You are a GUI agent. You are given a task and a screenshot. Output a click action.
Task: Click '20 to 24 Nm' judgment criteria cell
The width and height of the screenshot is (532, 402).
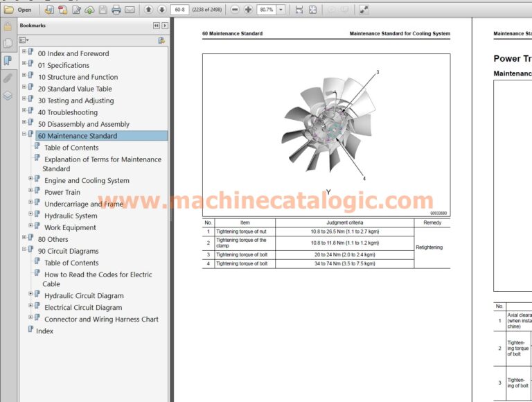click(x=345, y=254)
